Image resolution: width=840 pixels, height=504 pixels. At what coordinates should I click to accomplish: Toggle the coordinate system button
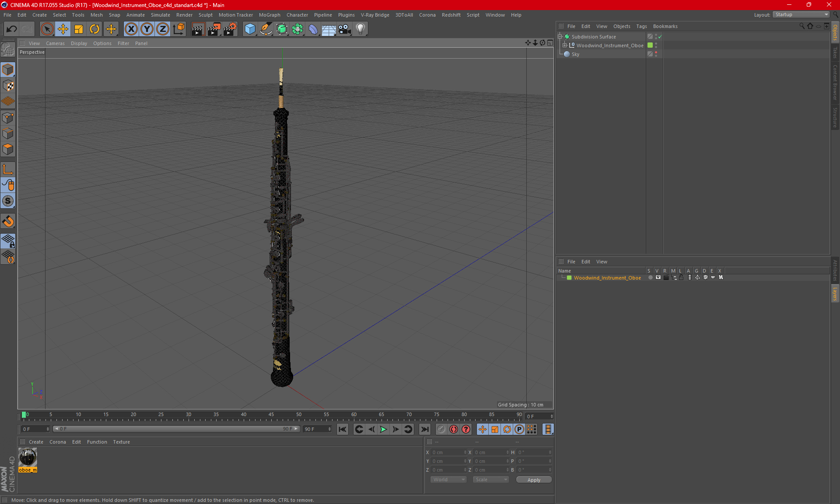[178, 29]
